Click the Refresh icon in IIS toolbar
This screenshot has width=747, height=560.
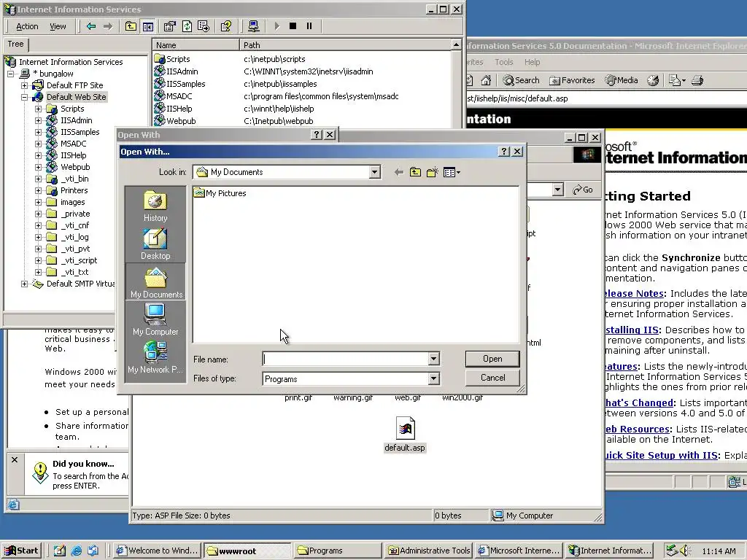pyautogui.click(x=187, y=26)
